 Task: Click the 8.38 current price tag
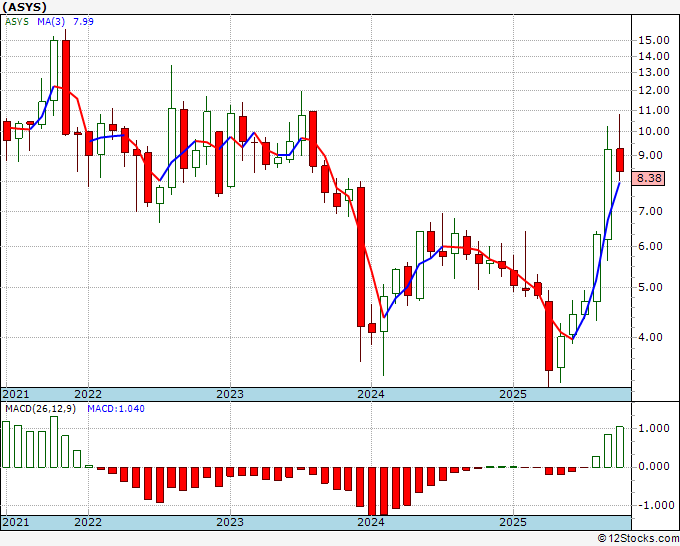[648, 178]
